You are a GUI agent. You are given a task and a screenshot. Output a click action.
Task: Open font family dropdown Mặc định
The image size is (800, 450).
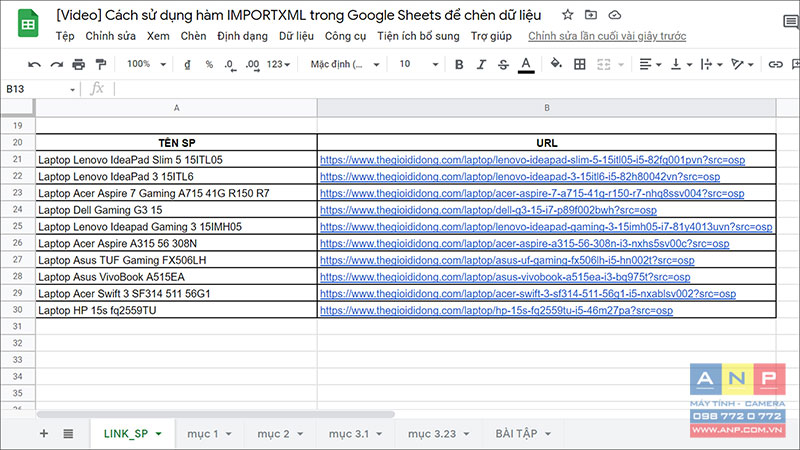click(345, 64)
